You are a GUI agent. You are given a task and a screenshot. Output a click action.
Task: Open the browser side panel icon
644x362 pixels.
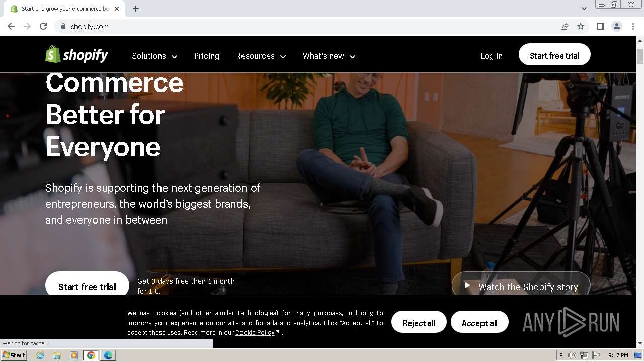click(x=601, y=26)
